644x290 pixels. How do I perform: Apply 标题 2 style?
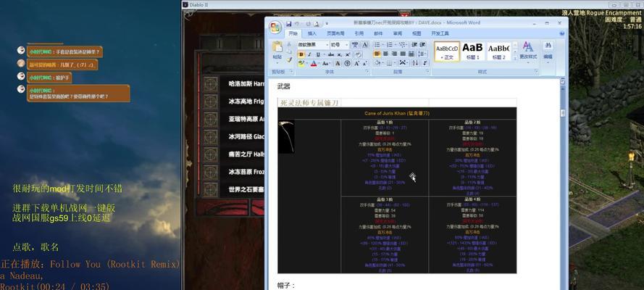tap(498, 51)
